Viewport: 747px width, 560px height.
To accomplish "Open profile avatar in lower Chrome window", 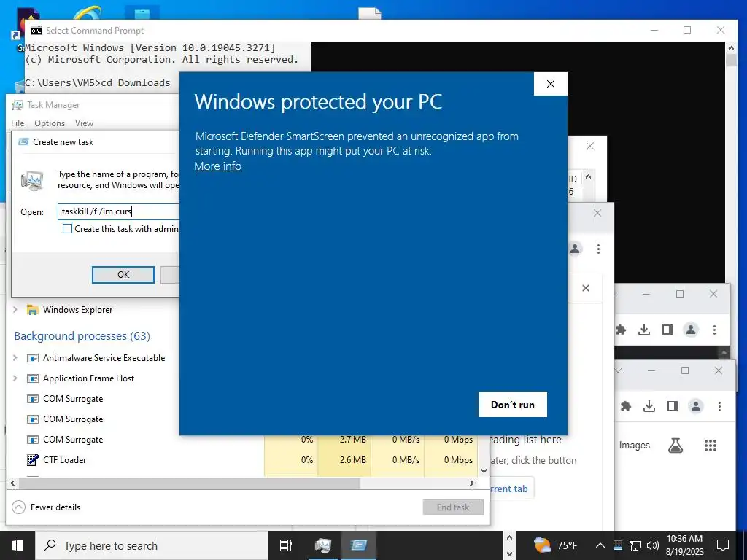I will click(695, 406).
